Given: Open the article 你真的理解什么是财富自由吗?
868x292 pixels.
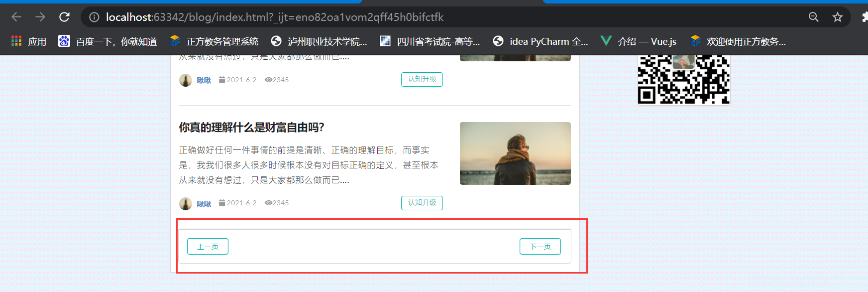Looking at the screenshot, I should 251,128.
